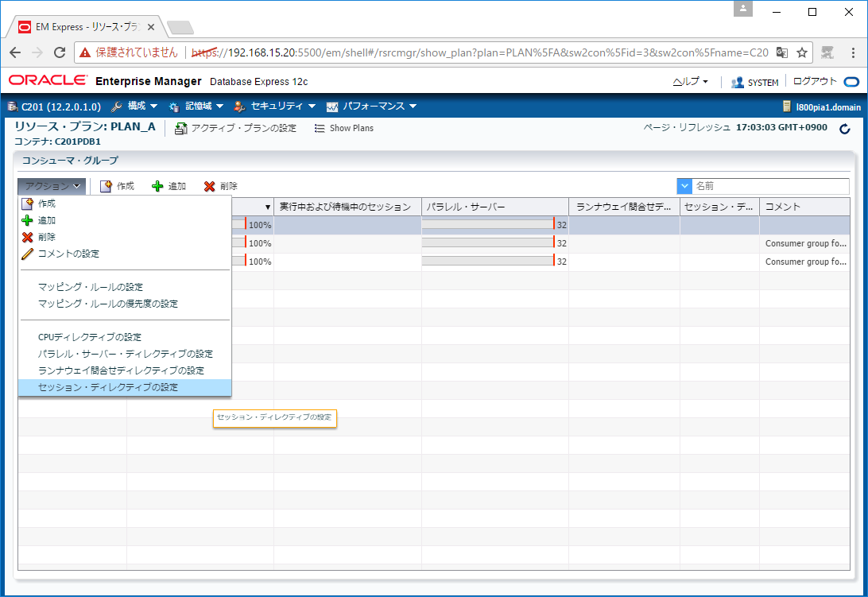Select パラレル・サーバー・ディレクティブの設定 menu item

pyautogui.click(x=125, y=353)
